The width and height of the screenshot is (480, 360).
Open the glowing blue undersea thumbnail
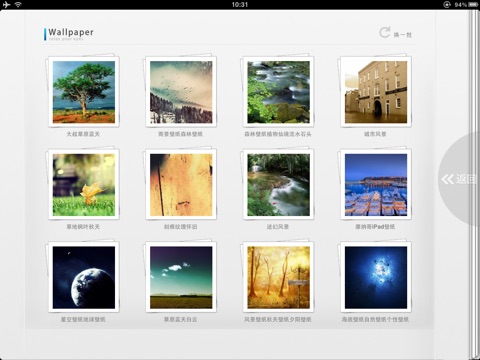pos(376,277)
